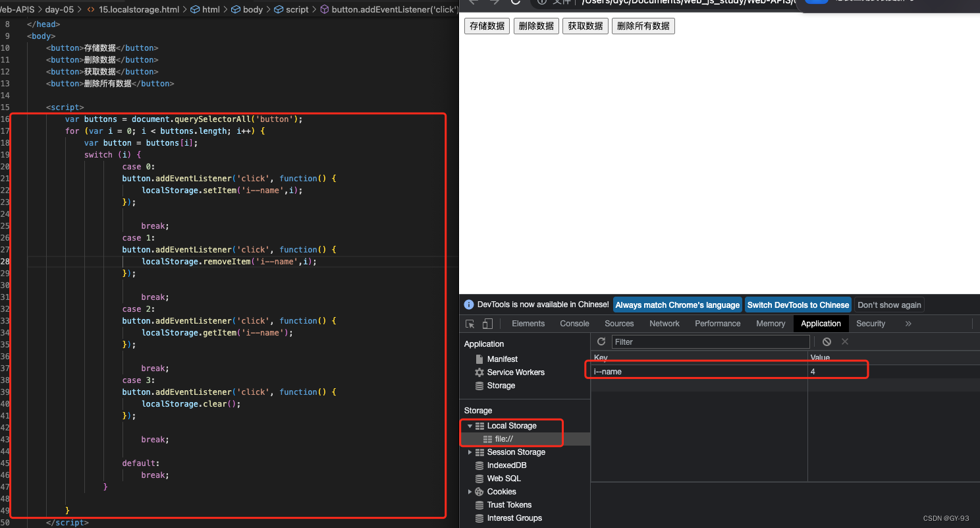Select the Local Storage tree item

(x=512, y=426)
